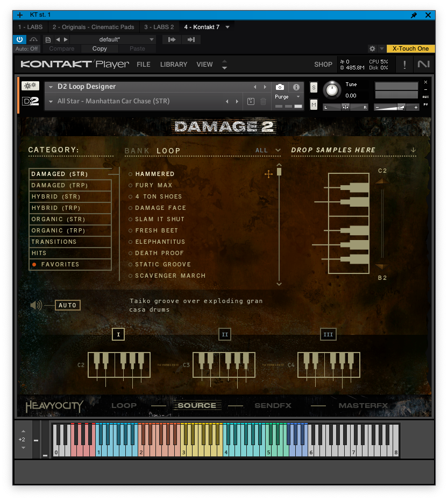Switch to the 1 - LABS tab
Viewport: 448px width, 500px height.
30,27
